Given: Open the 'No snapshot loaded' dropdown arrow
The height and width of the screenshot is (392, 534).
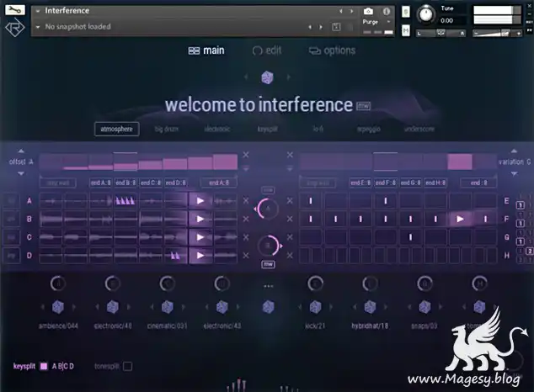Looking at the screenshot, I should click(38, 27).
